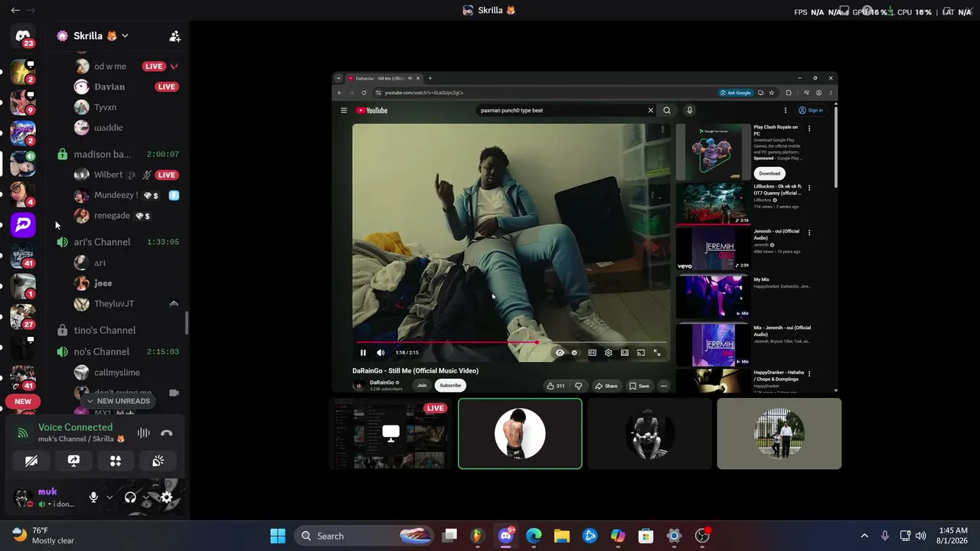Image resolution: width=980 pixels, height=551 pixels.
Task: Mute the microphone in user panel
Action: click(93, 497)
